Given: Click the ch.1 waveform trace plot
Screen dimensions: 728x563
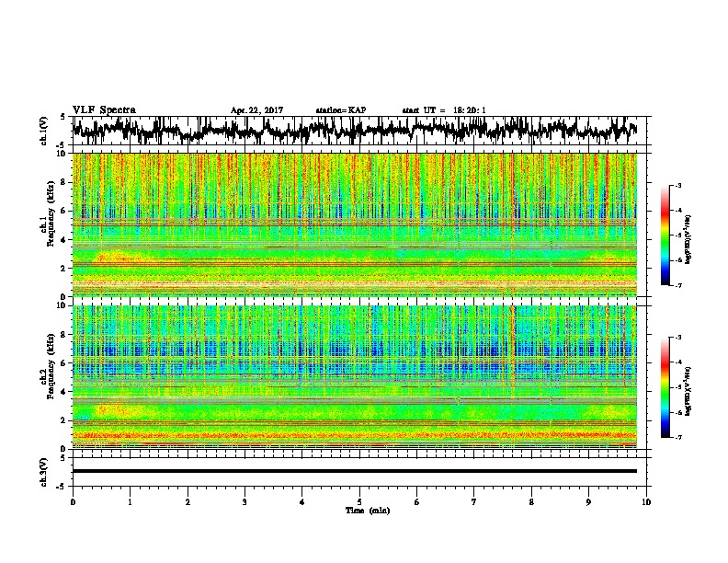Looking at the screenshot, I should click(355, 131).
